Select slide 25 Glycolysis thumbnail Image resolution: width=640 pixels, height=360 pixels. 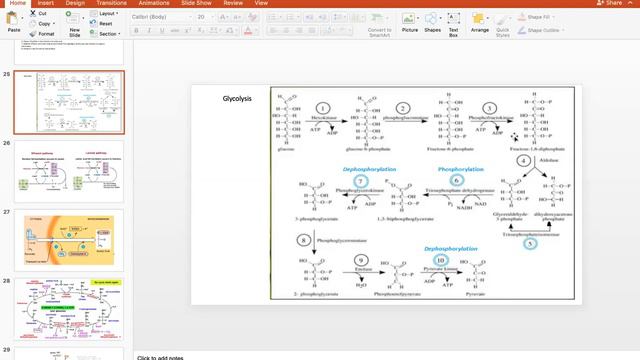click(x=69, y=102)
